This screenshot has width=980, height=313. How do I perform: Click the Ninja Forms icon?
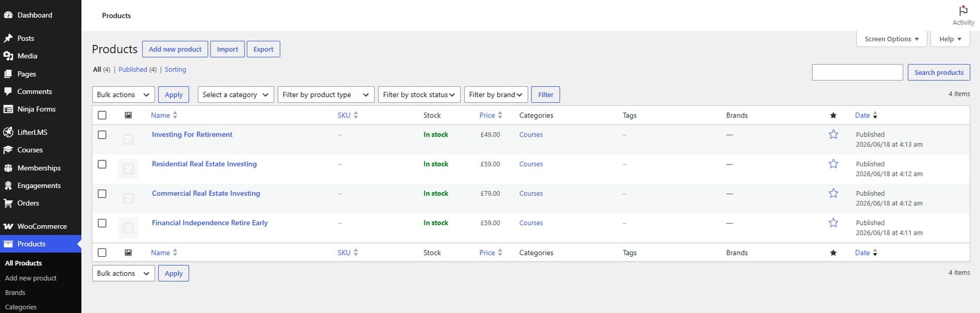coord(8,110)
